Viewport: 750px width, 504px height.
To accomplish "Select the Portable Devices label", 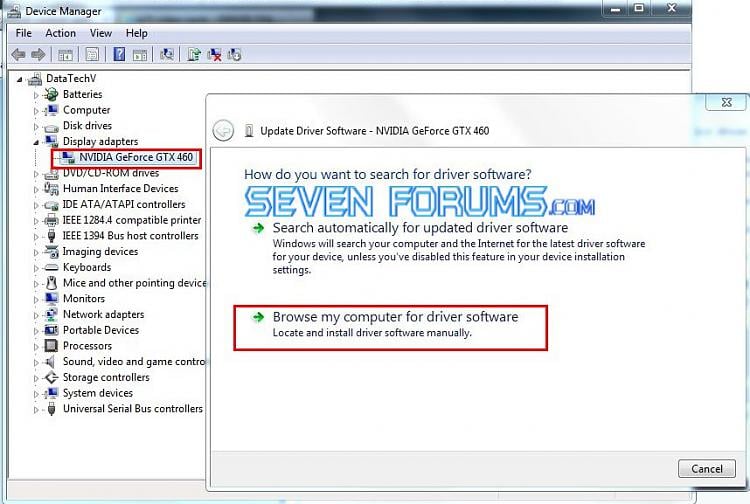I will [x=101, y=330].
